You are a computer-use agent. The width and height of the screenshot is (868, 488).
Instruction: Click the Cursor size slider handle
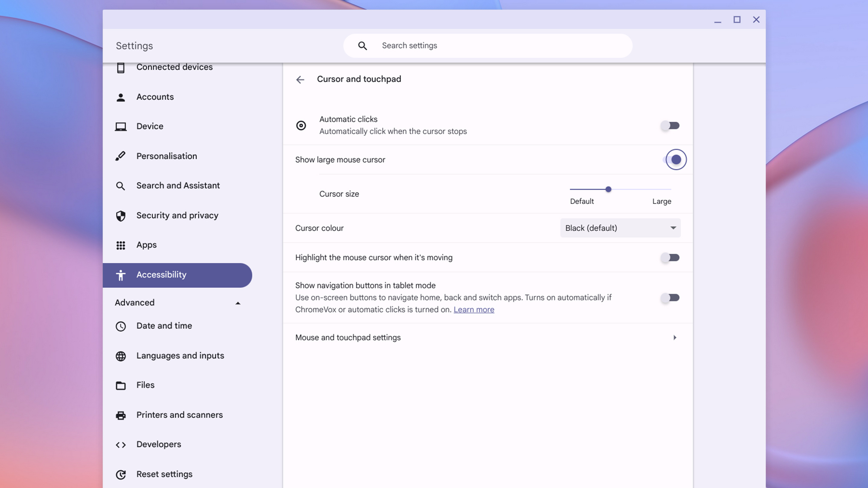point(608,190)
